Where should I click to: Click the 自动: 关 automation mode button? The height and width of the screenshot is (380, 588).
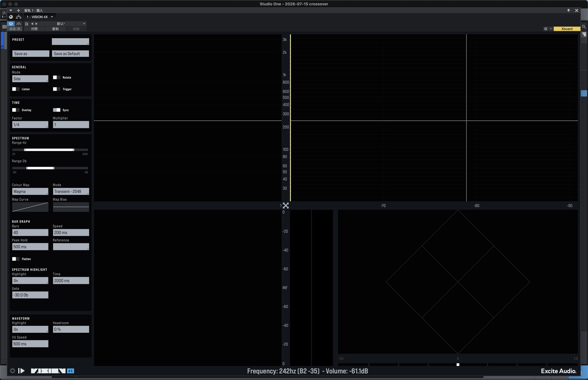click(x=15, y=29)
